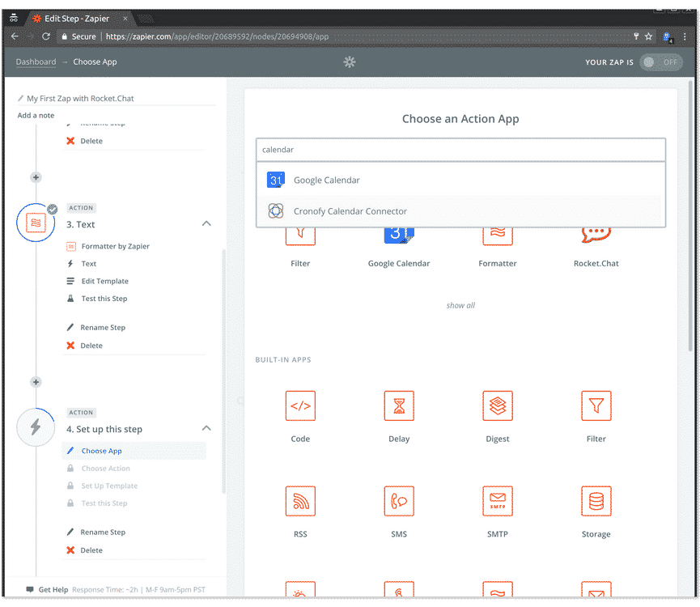This screenshot has width=700, height=607.
Task: Click the step 3 Text heading
Action: pyautogui.click(x=80, y=224)
